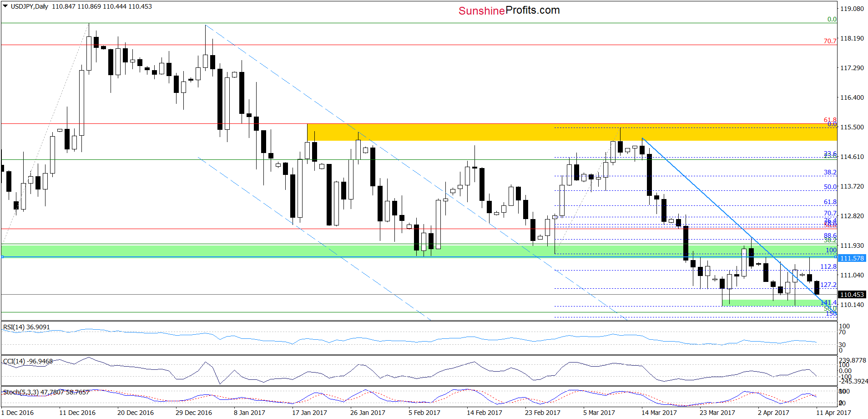This screenshot has width=868, height=419.
Task: Click the 116.400 price axis label
Action: coord(852,97)
